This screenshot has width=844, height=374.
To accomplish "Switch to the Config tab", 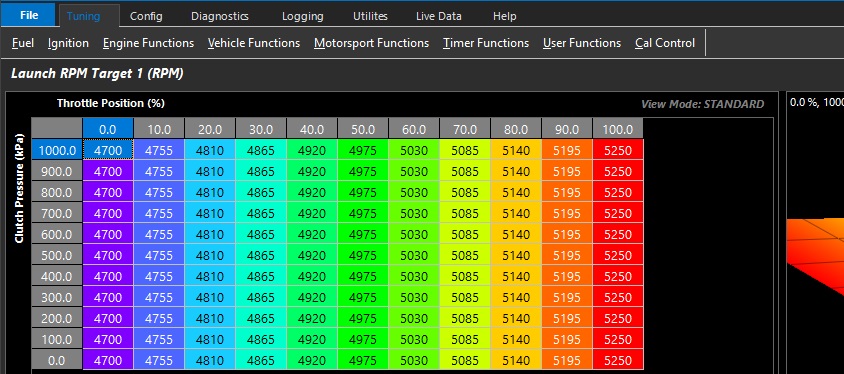I will 146,16.
